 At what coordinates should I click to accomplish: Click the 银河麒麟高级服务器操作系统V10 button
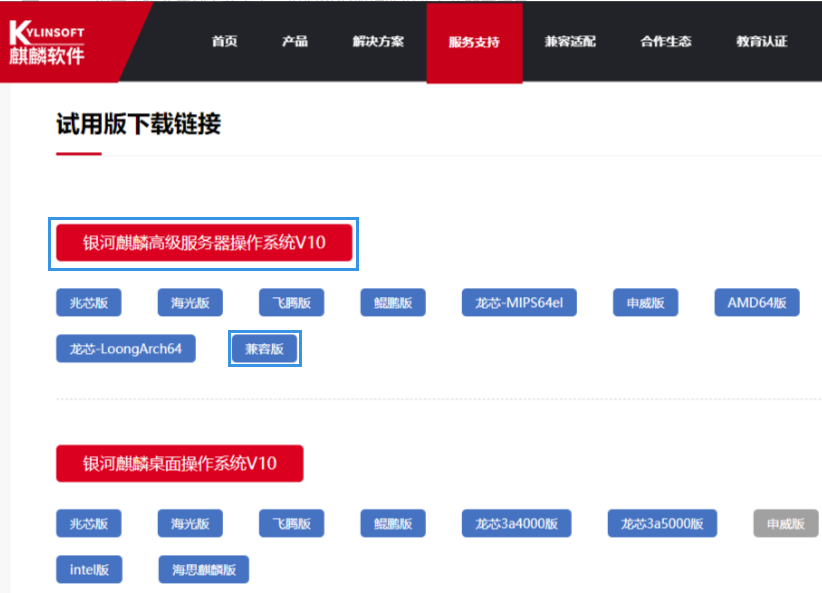coord(204,243)
